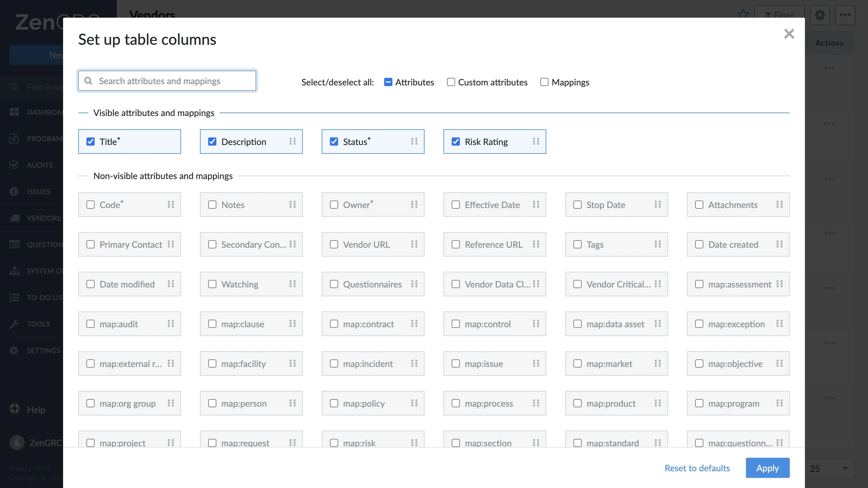Viewport: 868px width, 488px height.
Task: Enable the map:person column checkbox
Action: (212, 403)
